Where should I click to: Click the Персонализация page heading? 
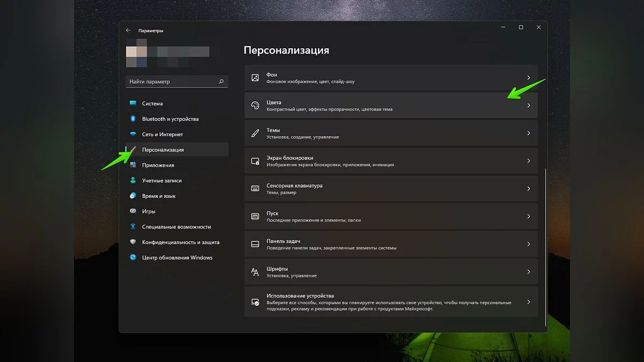coord(287,50)
